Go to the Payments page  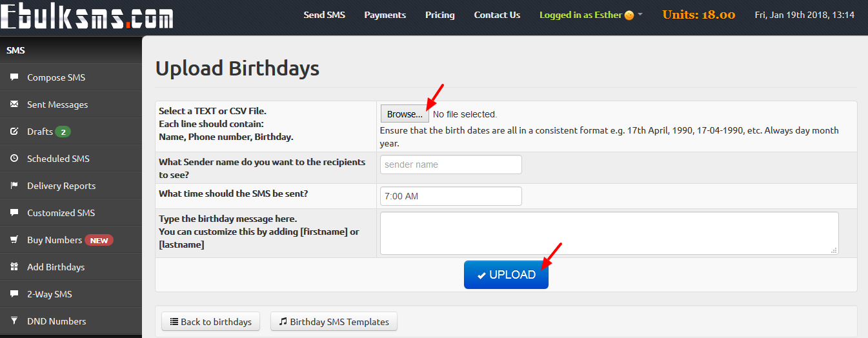pyautogui.click(x=385, y=15)
